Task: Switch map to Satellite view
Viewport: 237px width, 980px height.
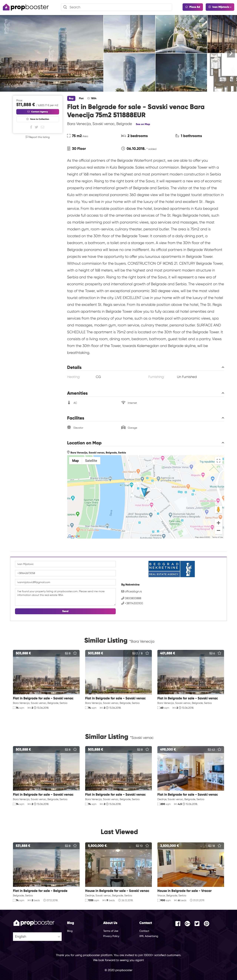Action: pyautogui.click(x=91, y=460)
